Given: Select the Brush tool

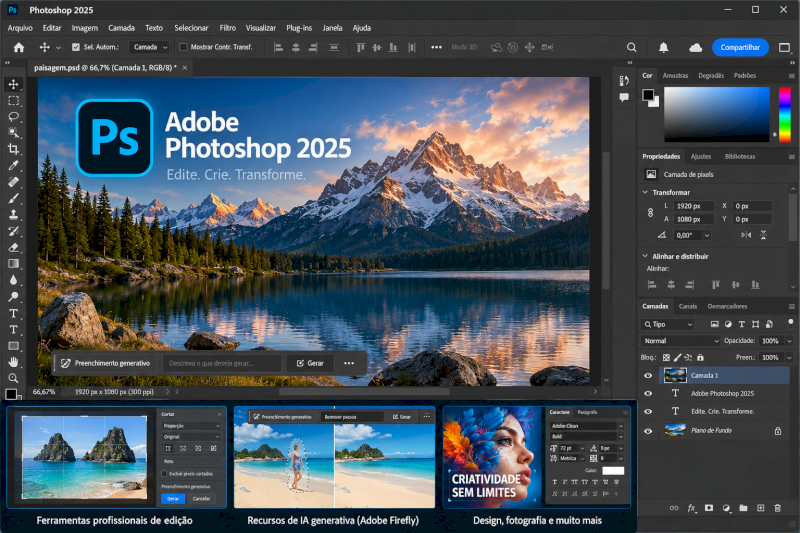Looking at the screenshot, I should [x=14, y=198].
